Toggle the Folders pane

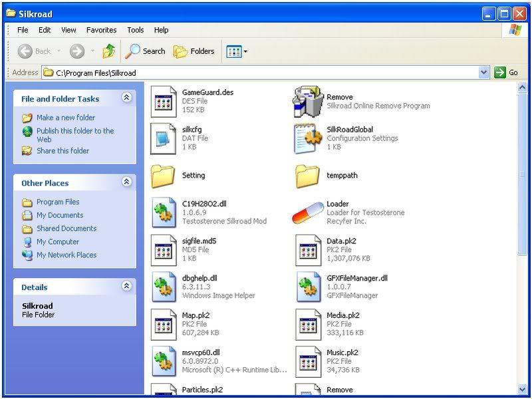coord(194,51)
